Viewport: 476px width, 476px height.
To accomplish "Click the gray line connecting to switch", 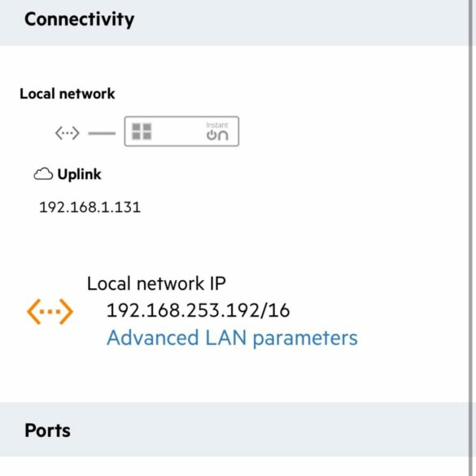I will [x=102, y=133].
